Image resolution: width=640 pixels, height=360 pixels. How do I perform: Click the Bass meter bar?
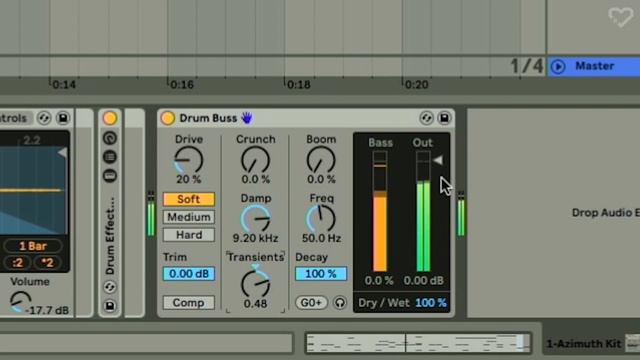(380, 211)
